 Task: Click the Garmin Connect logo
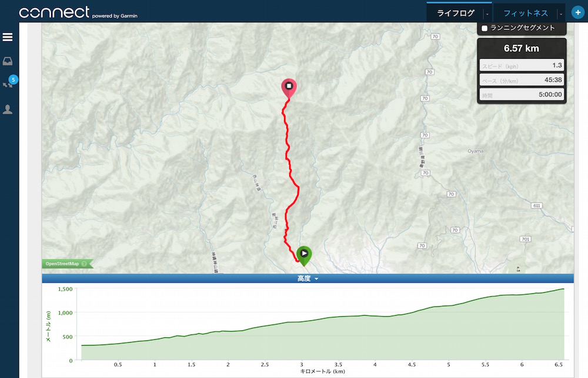[x=78, y=12]
